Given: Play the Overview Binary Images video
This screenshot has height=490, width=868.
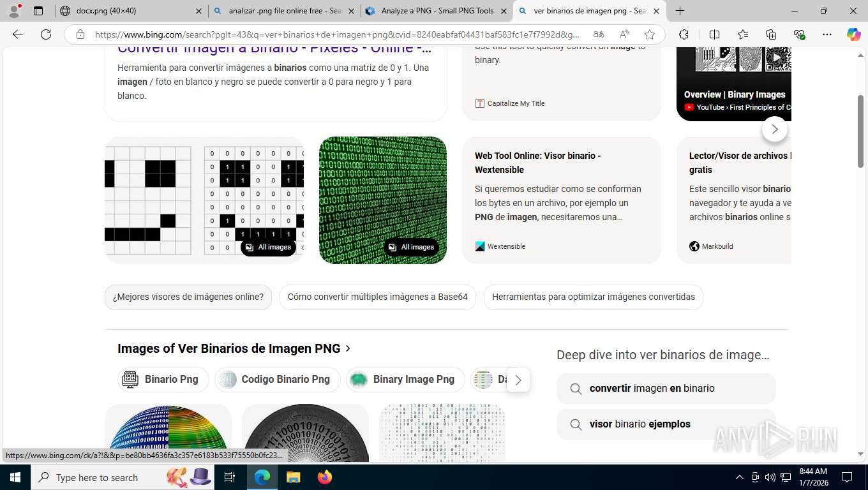Looking at the screenshot, I should (777, 59).
